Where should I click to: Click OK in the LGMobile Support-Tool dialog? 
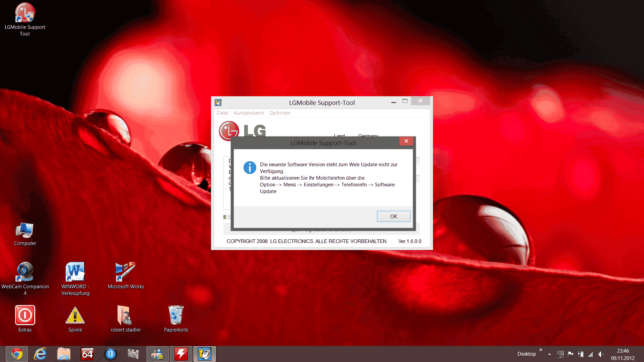coord(393,216)
